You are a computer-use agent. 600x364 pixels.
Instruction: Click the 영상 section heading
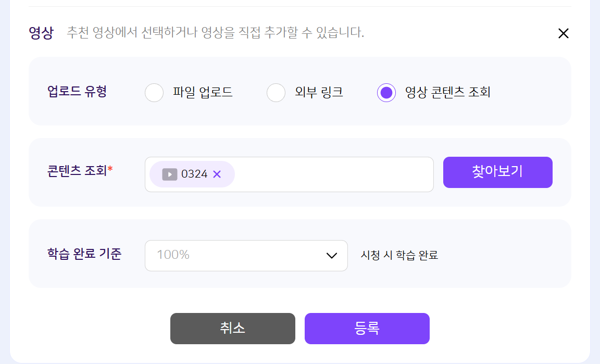pos(41,33)
